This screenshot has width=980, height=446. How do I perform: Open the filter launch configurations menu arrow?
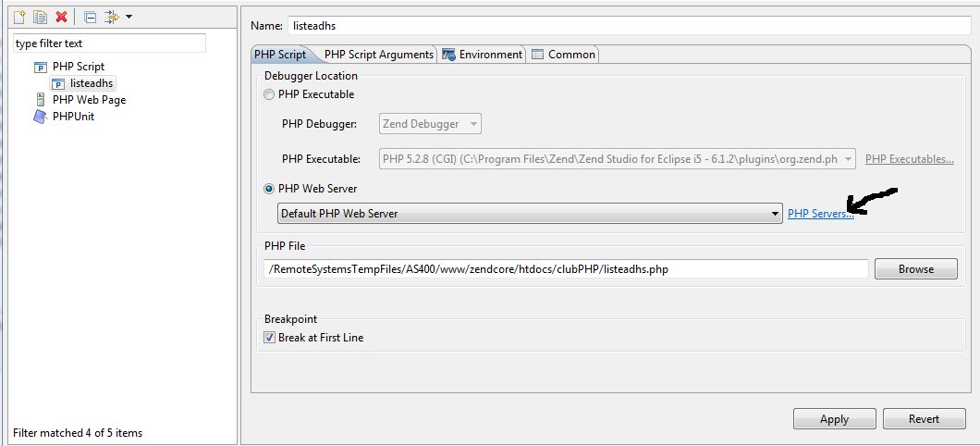point(129,17)
